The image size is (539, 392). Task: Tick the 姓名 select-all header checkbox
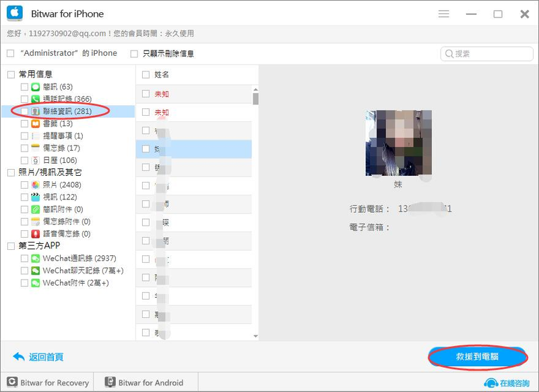click(x=146, y=75)
